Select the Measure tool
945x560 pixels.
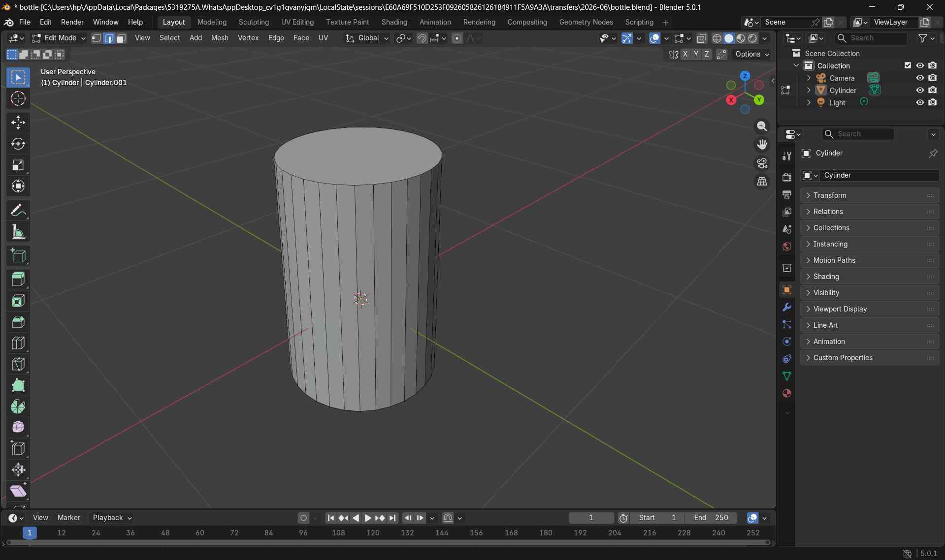pos(18,231)
